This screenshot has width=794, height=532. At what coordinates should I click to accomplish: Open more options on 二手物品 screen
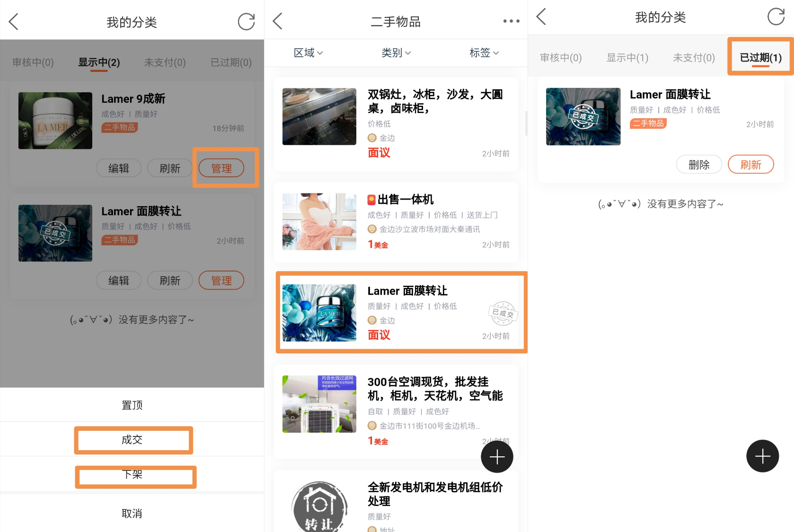click(511, 21)
